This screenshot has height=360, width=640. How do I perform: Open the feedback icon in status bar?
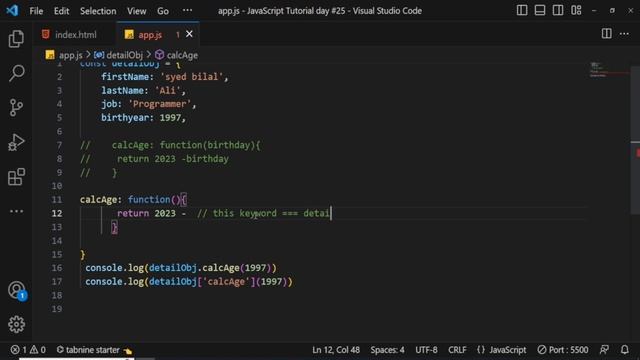tap(604, 350)
